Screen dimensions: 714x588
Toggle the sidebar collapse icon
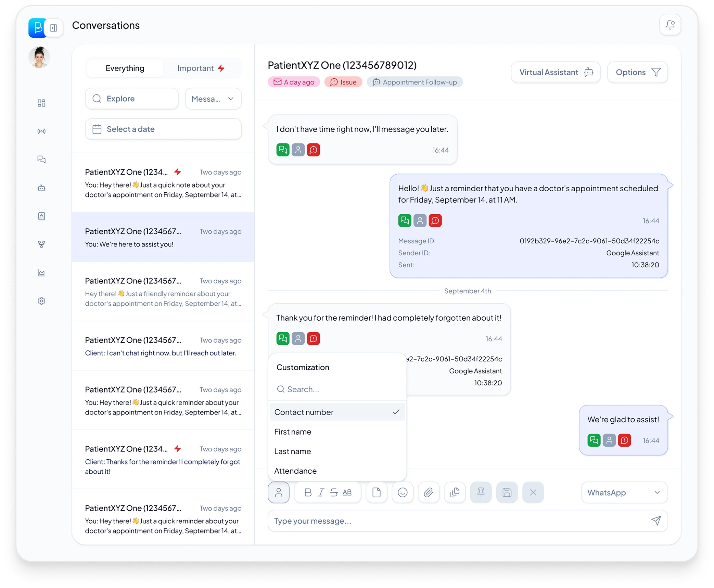[54, 28]
